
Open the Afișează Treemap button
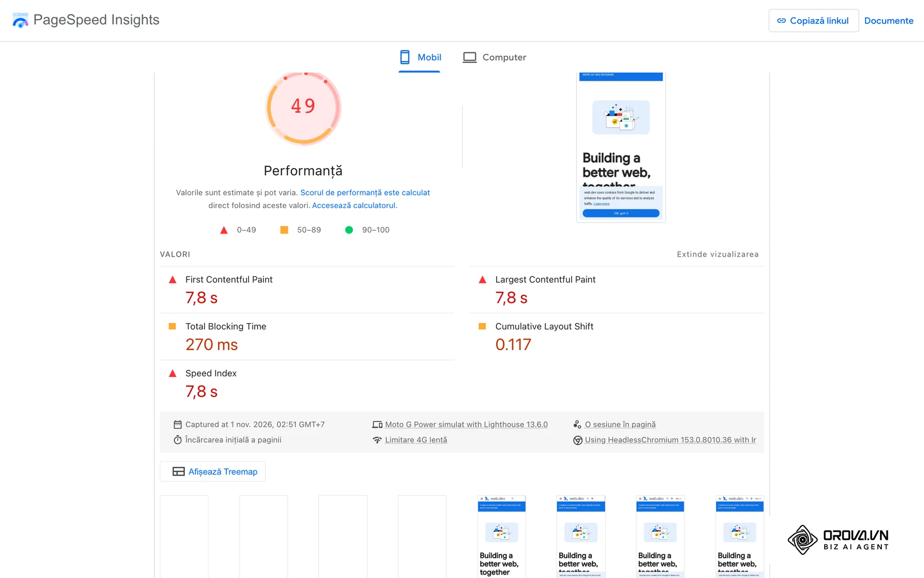[x=213, y=472]
